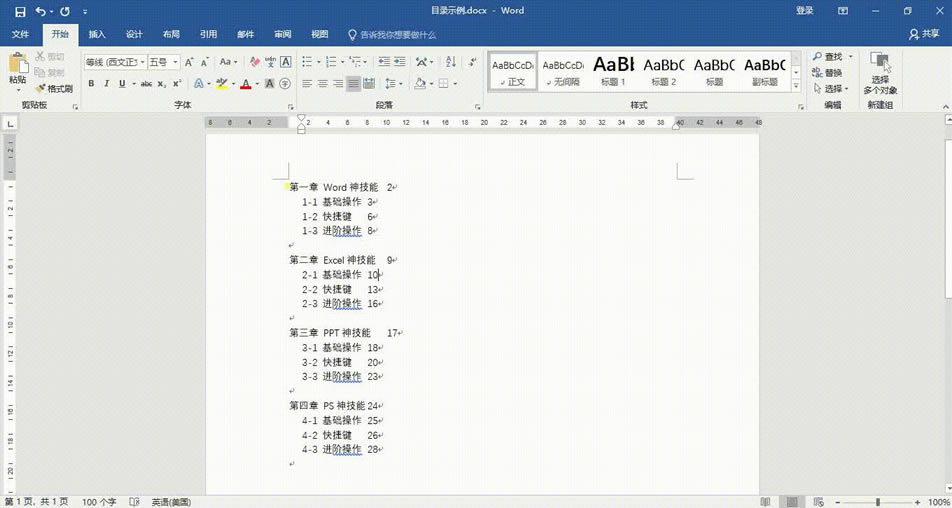Click the Paste (粘贴) clipboard icon
The width and height of the screenshot is (952, 508).
point(18,63)
